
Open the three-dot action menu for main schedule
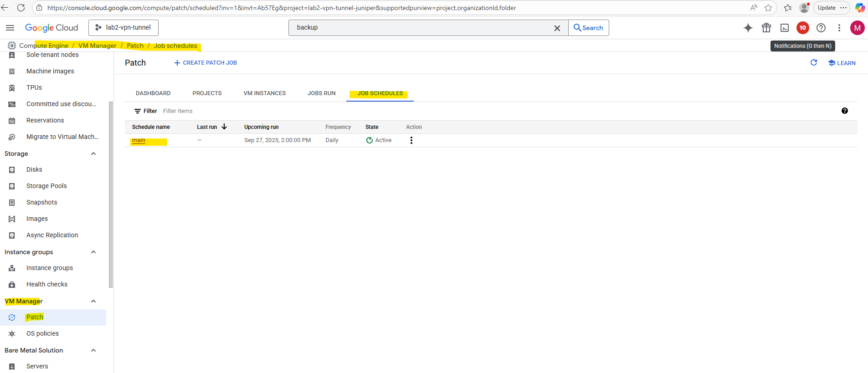coord(411,140)
